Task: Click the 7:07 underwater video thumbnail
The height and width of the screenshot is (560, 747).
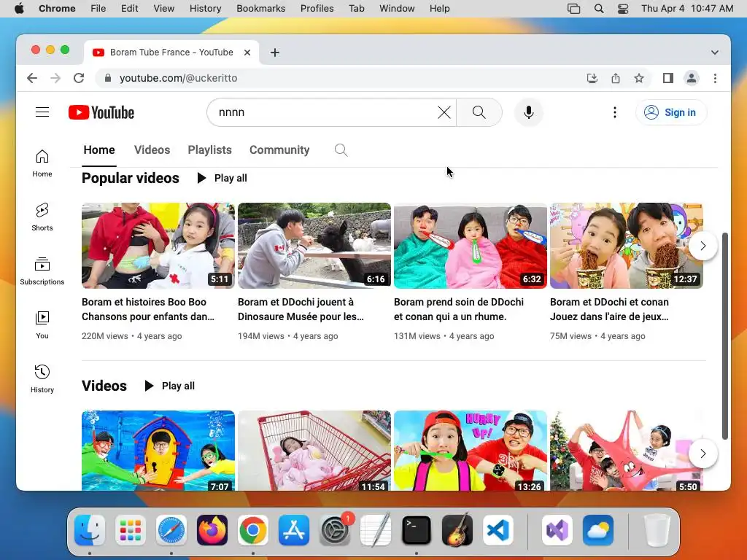Action: [158, 451]
